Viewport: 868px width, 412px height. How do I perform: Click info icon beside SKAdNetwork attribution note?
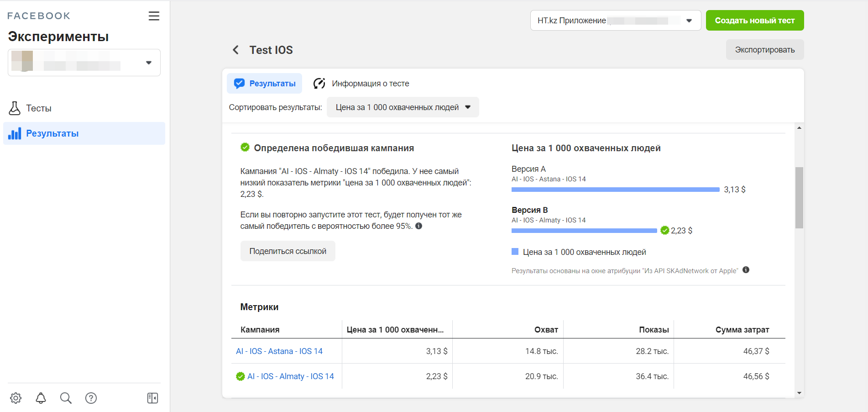pos(746,270)
